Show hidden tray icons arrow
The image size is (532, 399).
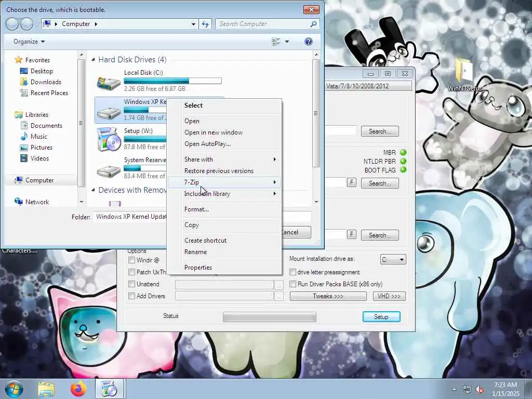tap(454, 390)
